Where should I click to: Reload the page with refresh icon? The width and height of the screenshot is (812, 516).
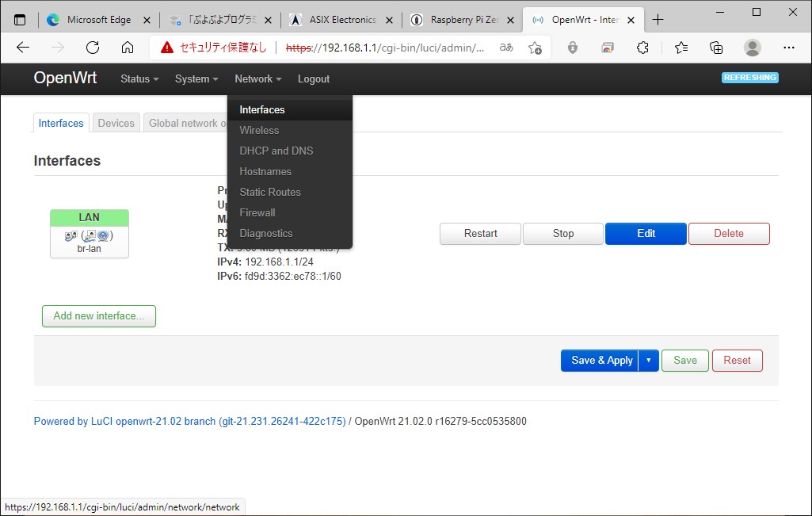click(93, 48)
